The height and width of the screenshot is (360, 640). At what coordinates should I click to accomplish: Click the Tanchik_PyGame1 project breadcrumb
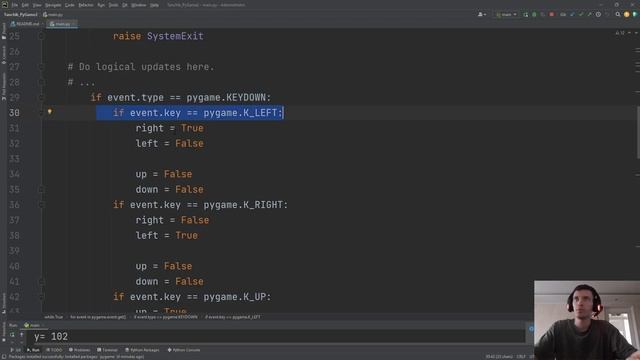point(20,14)
